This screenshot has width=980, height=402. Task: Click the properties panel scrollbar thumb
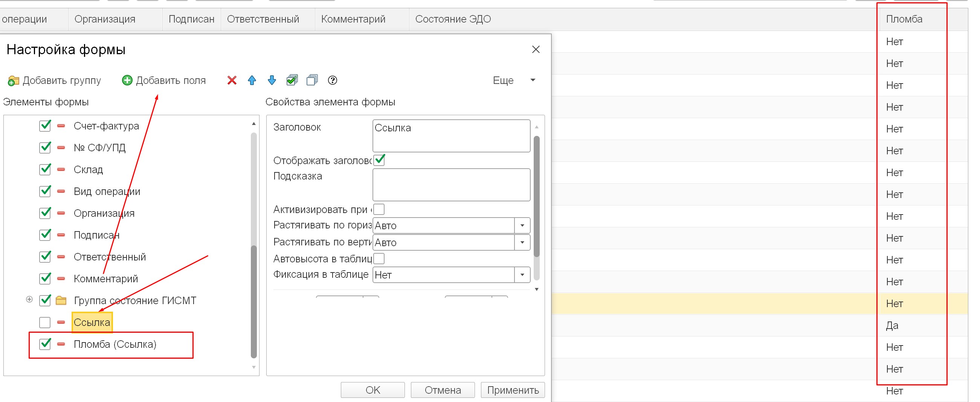click(x=536, y=196)
